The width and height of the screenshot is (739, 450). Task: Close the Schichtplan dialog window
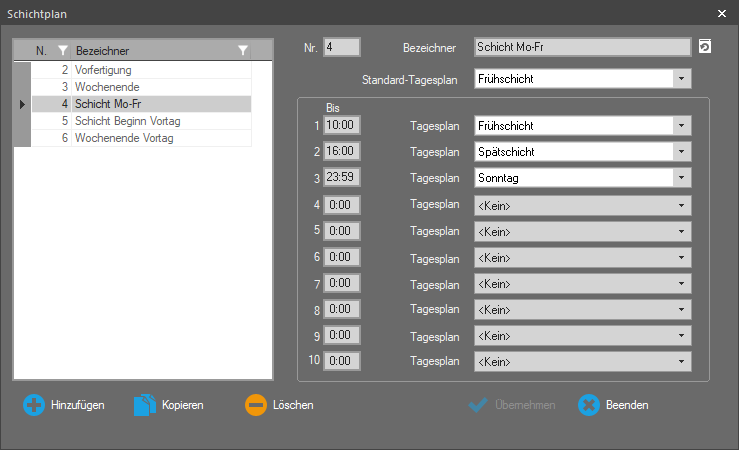[722, 13]
